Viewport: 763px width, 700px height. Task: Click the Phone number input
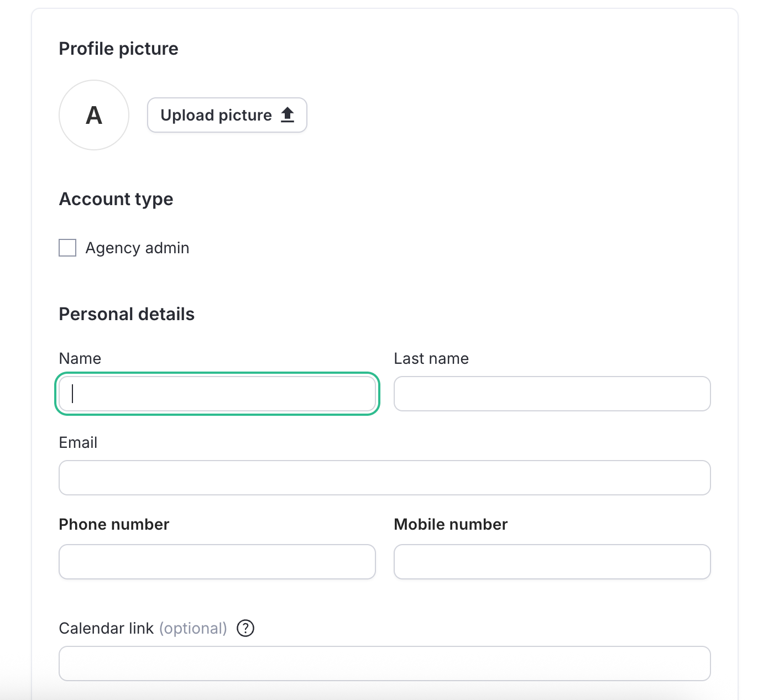(x=217, y=562)
